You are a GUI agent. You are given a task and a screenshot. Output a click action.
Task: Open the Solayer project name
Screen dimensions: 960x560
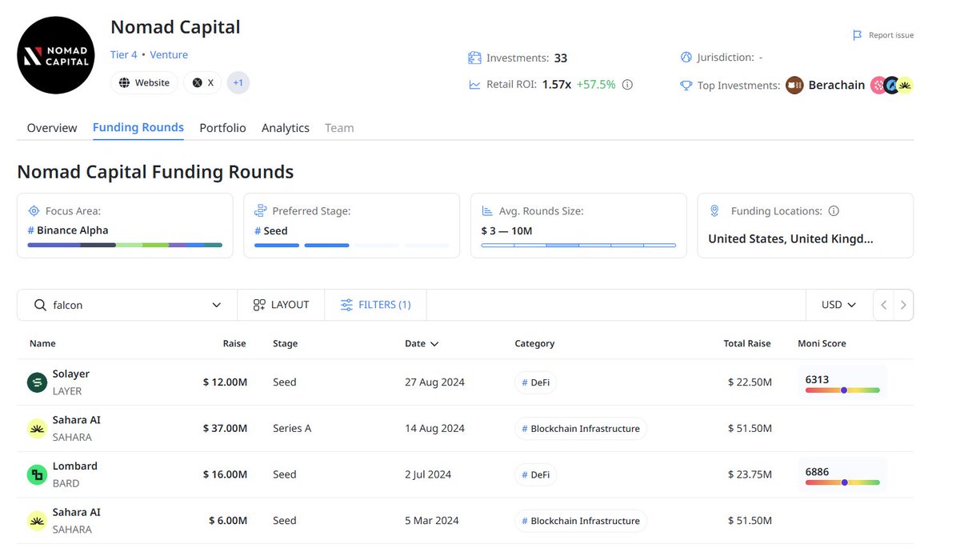coord(71,374)
